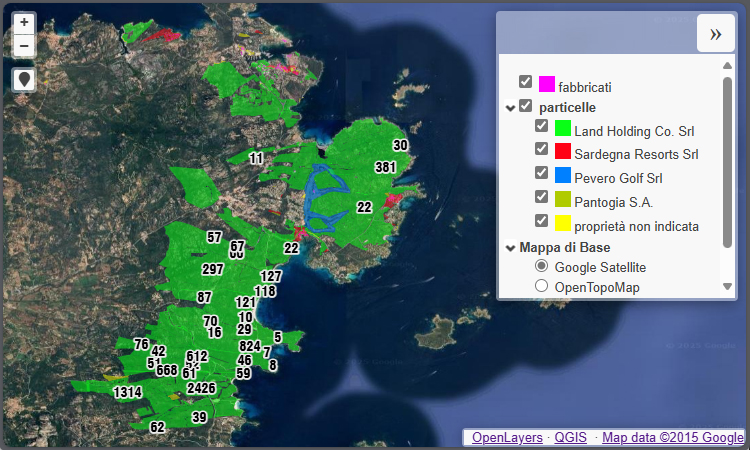750x450 pixels.
Task: Uncheck the Land Holding Co. Srl layer
Action: point(541,126)
